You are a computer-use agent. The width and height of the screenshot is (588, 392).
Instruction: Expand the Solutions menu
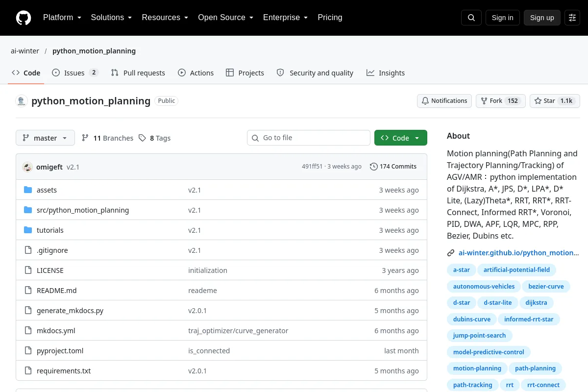click(111, 18)
